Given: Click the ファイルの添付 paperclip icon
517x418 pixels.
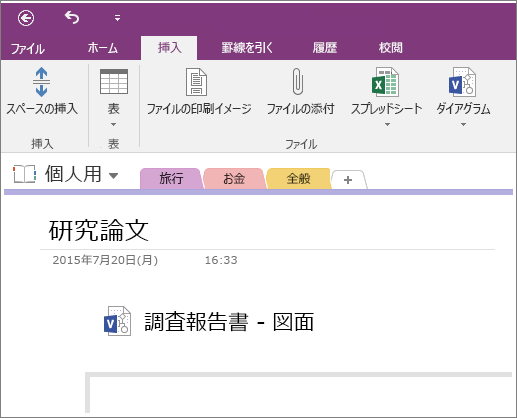Looking at the screenshot, I should pyautogui.click(x=298, y=82).
